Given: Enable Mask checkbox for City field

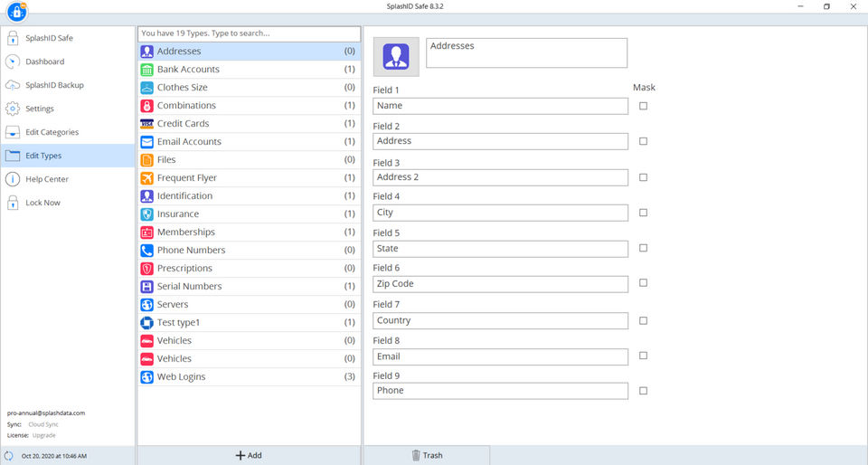Looking at the screenshot, I should tap(643, 213).
